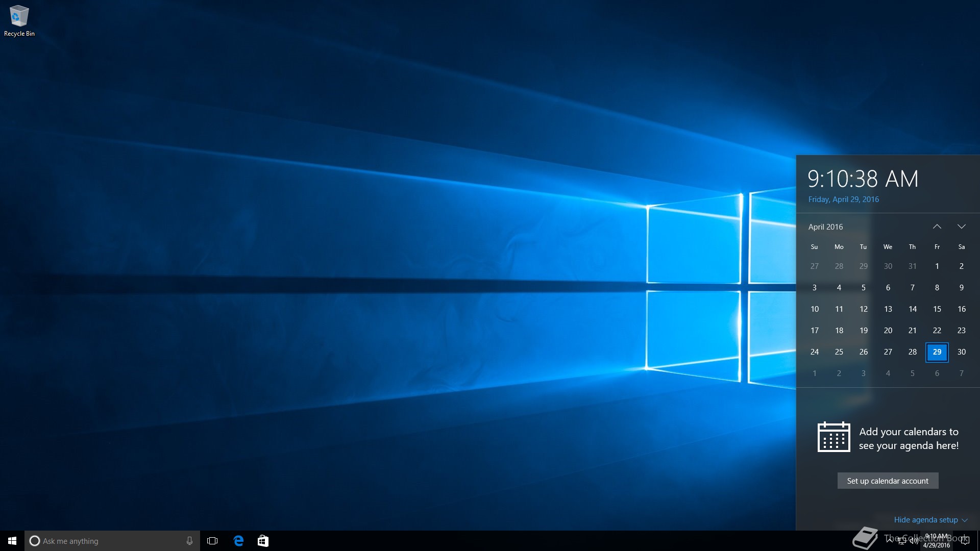
Task: Activate the microphone icon in Cortana search
Action: point(189,541)
